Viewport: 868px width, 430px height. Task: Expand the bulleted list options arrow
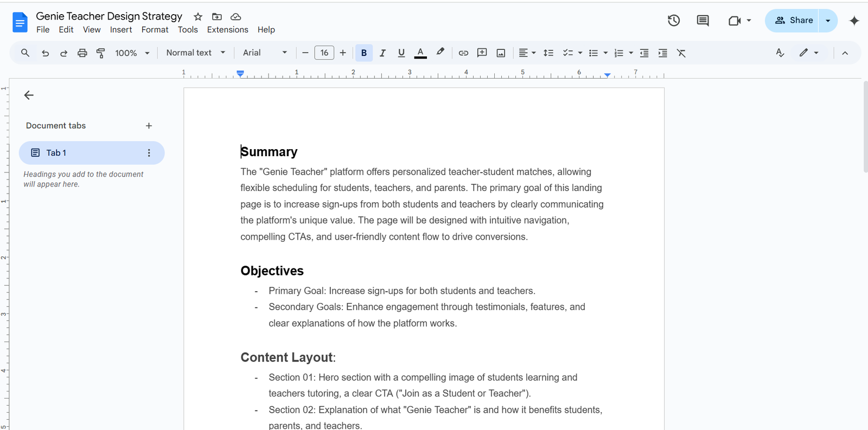pyautogui.click(x=605, y=53)
